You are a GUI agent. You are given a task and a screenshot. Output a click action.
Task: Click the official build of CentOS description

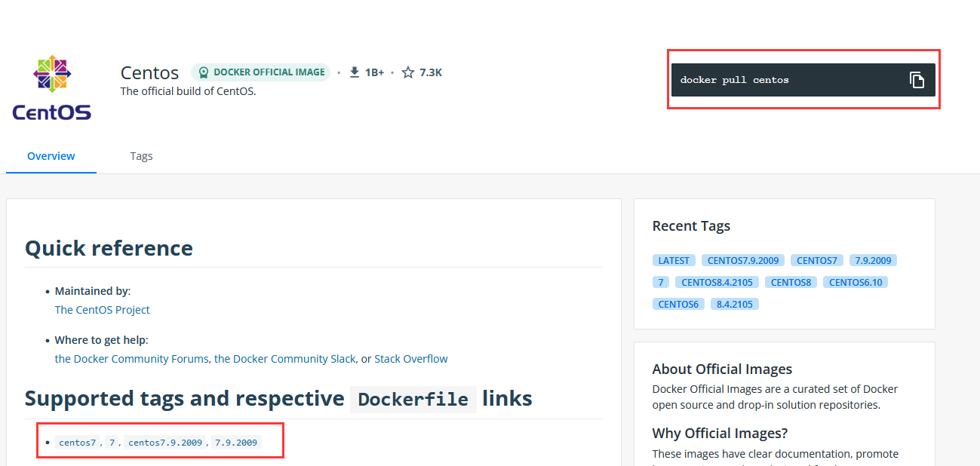click(x=189, y=91)
